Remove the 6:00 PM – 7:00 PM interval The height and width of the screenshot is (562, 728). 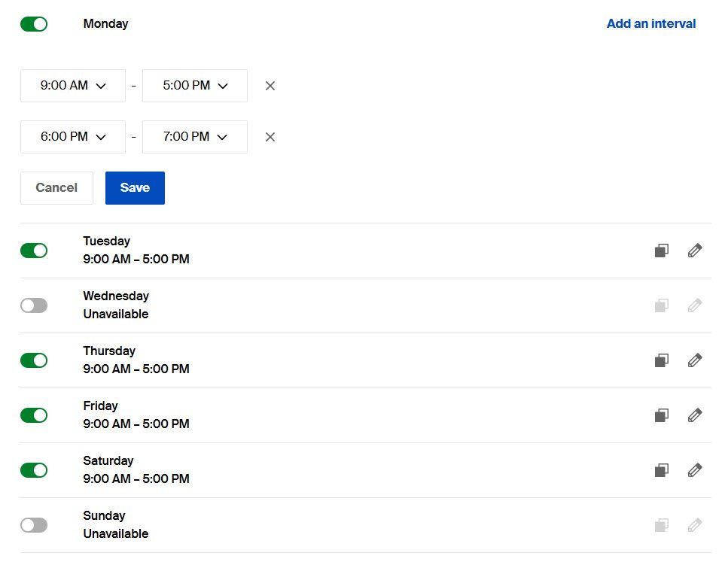tap(270, 136)
